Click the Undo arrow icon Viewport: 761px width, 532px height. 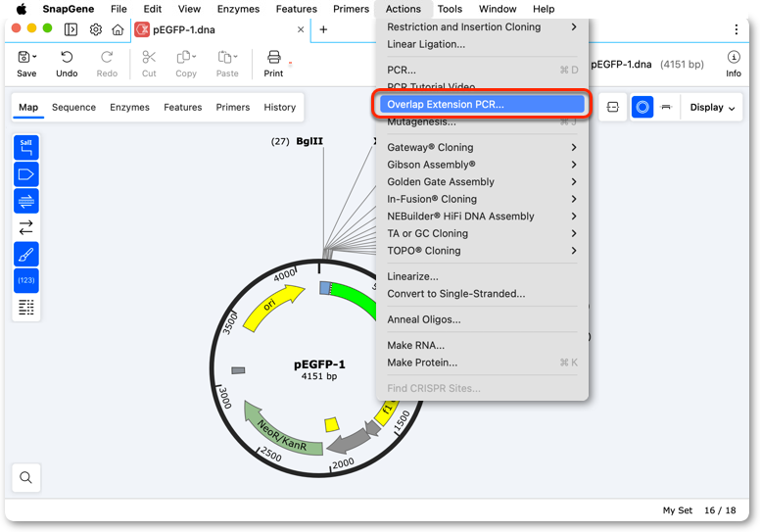67,57
